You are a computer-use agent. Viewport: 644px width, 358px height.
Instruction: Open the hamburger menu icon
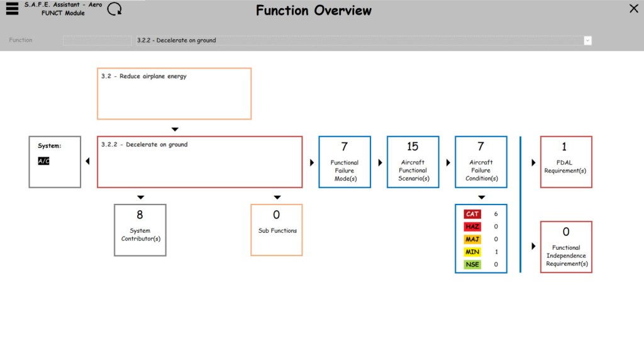[12, 9]
